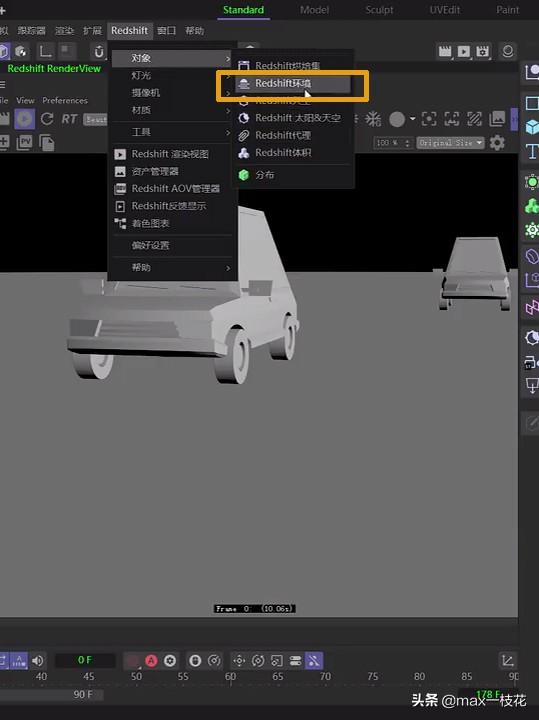Toggle the timeline sound speaker icon
This screenshot has height=720, width=539.
click(38, 661)
